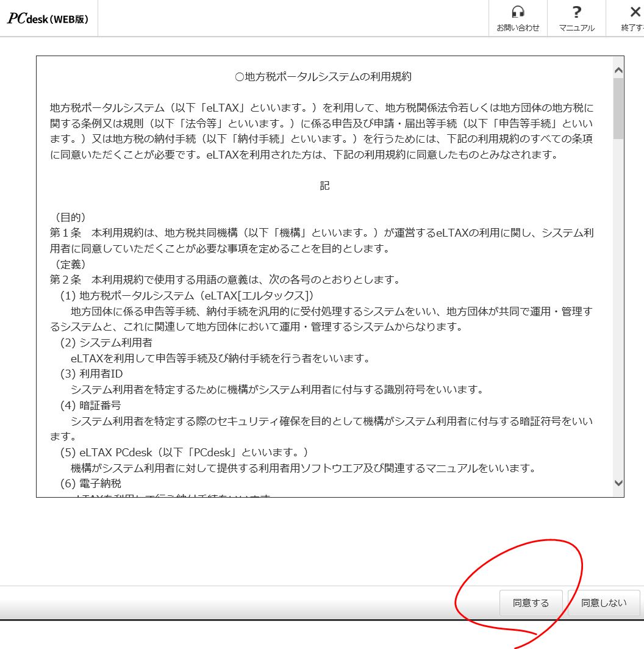Click item (2) システム利用者
The height and width of the screenshot is (649, 644).
pyautogui.click(x=106, y=343)
